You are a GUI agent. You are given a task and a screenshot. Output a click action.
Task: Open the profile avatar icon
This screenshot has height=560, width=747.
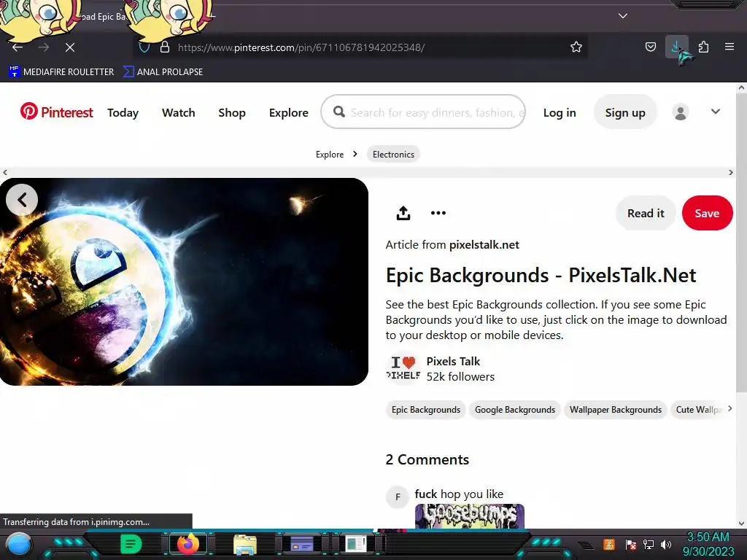coord(681,112)
